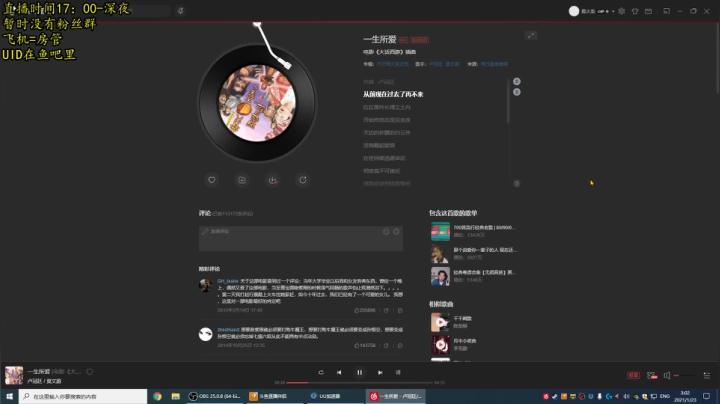The image size is (720, 404).
Task: Open File Explorer from the taskbar
Action: (175, 396)
